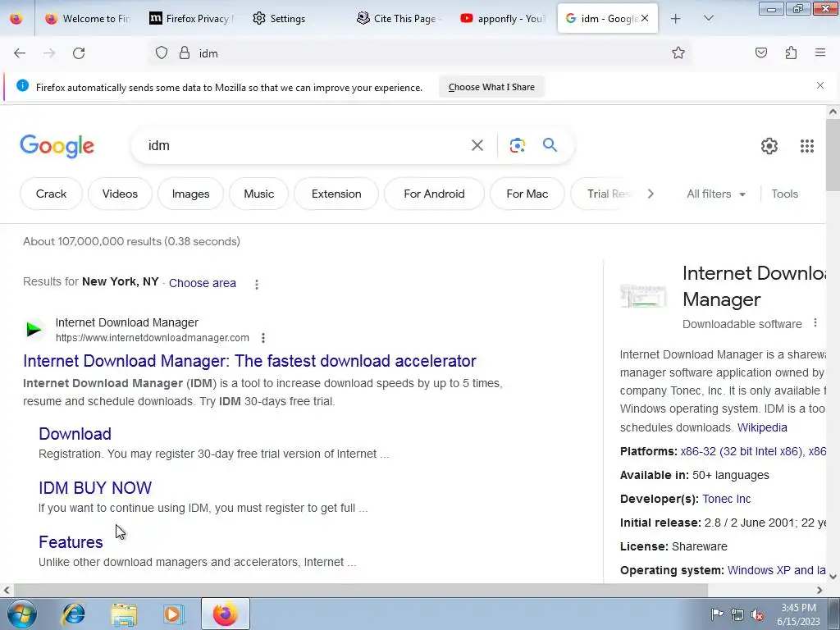Click the Google logo
Image resolution: width=840 pixels, height=630 pixels.
[x=57, y=146]
